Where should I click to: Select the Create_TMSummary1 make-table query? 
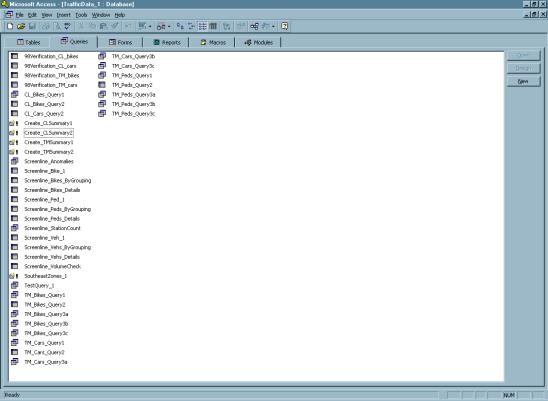(49, 142)
